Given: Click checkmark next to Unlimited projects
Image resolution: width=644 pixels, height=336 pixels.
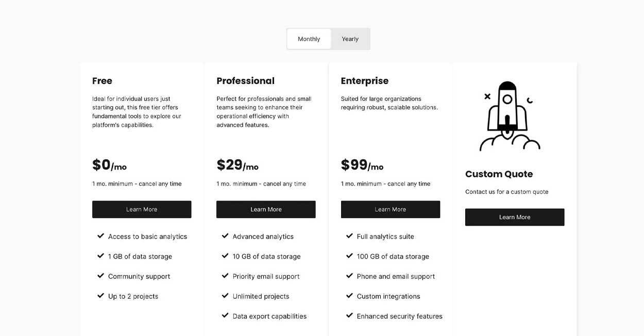Looking at the screenshot, I should pyautogui.click(x=225, y=296).
